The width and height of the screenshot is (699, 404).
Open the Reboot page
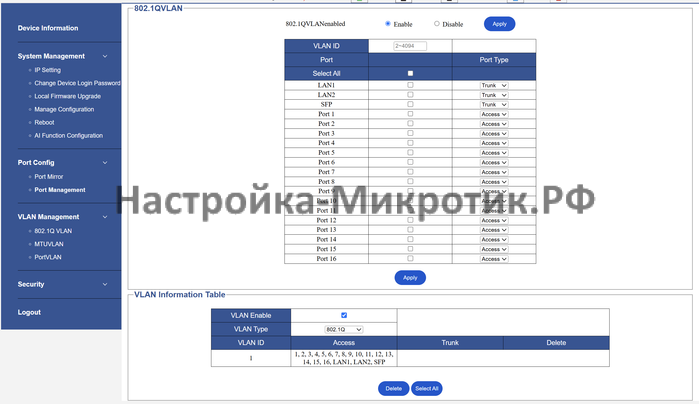(44, 122)
